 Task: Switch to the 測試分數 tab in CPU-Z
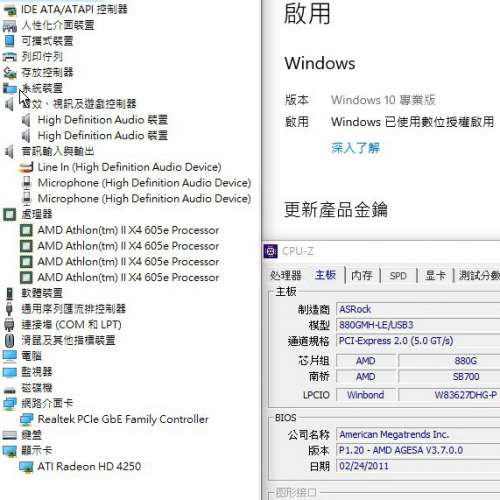pos(479,276)
